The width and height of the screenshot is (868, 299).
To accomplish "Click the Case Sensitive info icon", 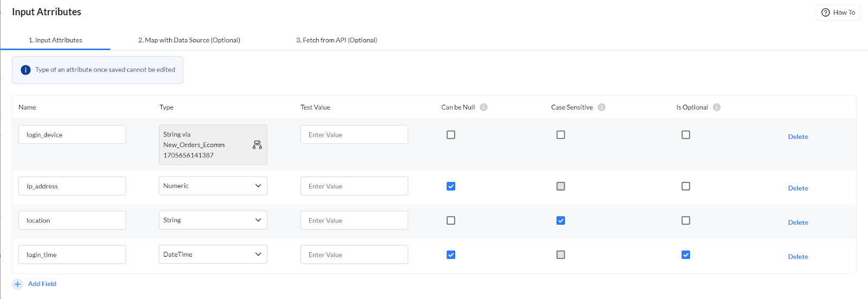I will [602, 107].
